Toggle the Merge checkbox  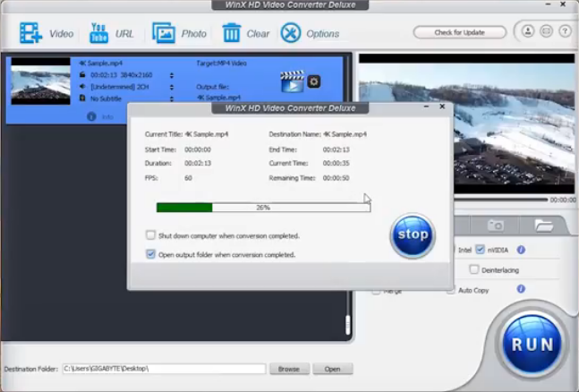pos(376,292)
